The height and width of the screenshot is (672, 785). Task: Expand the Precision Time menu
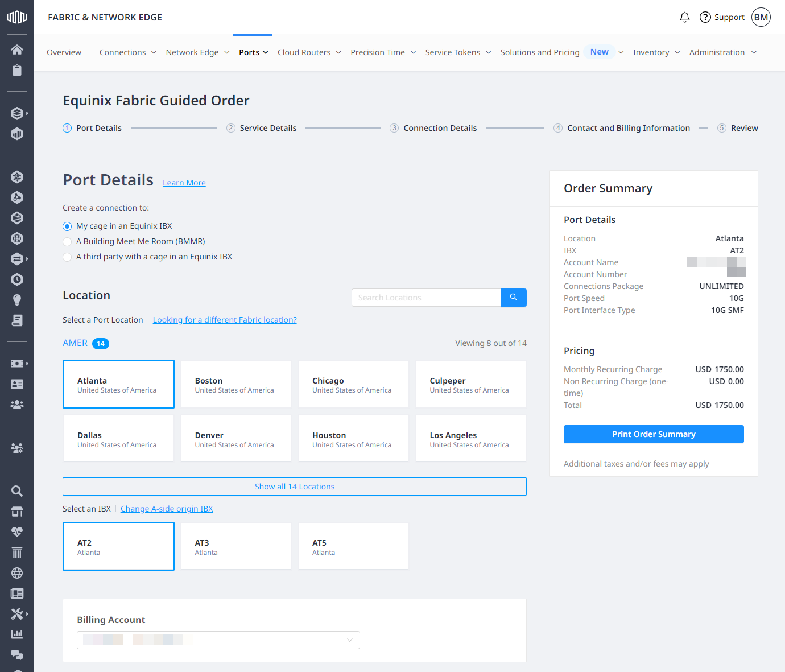point(383,52)
